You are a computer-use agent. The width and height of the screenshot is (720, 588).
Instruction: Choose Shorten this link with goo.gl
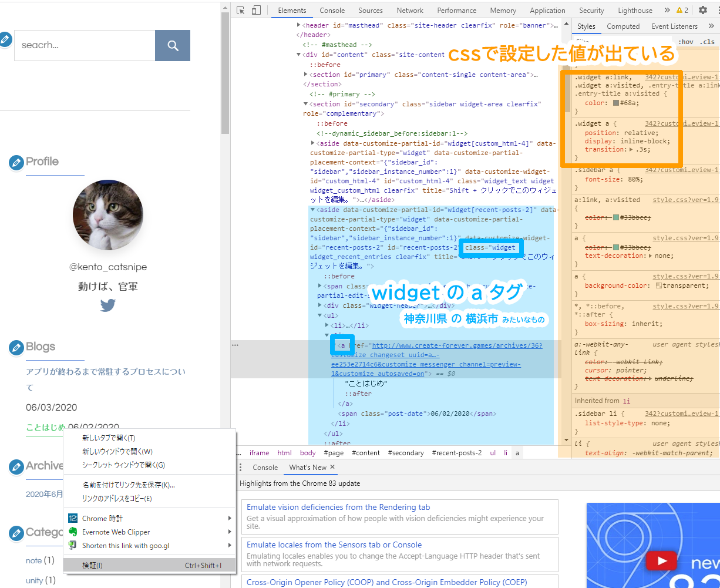point(149,546)
